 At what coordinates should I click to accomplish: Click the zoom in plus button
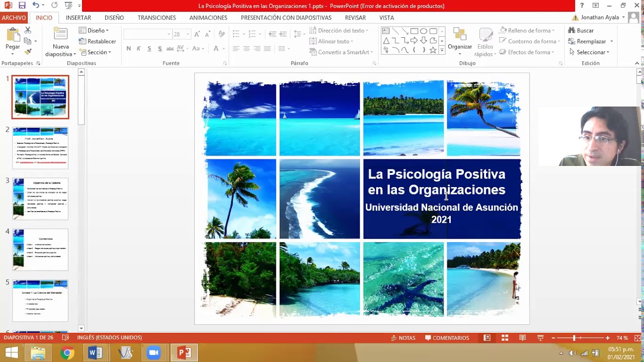click(607, 338)
